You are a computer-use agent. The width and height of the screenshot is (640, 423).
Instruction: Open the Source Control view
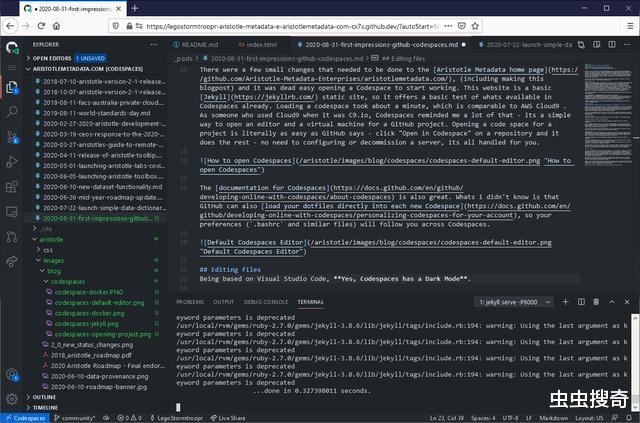[x=12, y=138]
